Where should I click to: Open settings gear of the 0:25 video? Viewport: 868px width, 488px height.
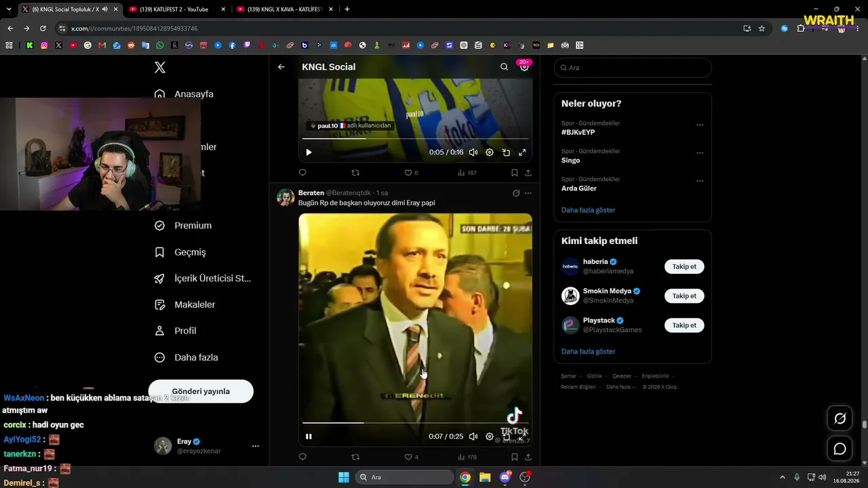coord(490,436)
